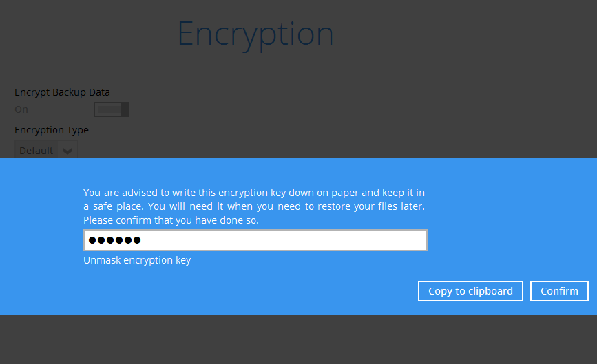The height and width of the screenshot is (364, 597).
Task: Click the Encryption page heading
Action: point(255,35)
